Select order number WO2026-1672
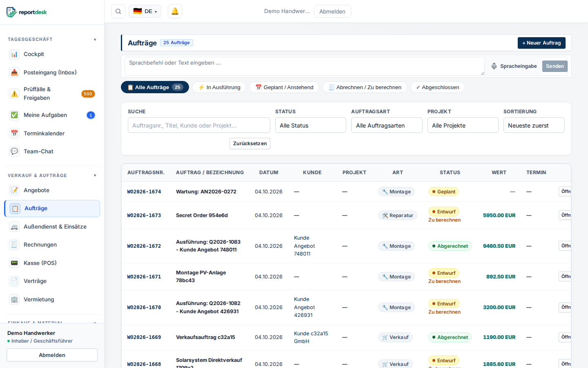The image size is (588, 368). [x=144, y=246]
